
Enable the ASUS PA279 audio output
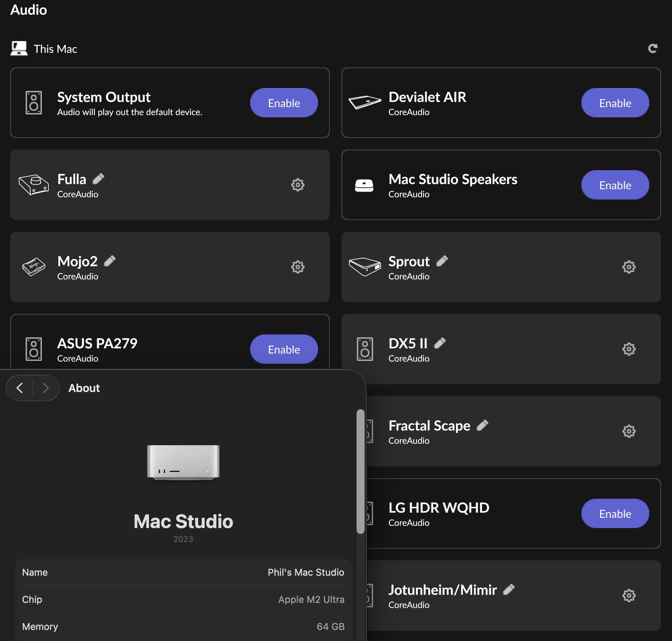tap(284, 349)
